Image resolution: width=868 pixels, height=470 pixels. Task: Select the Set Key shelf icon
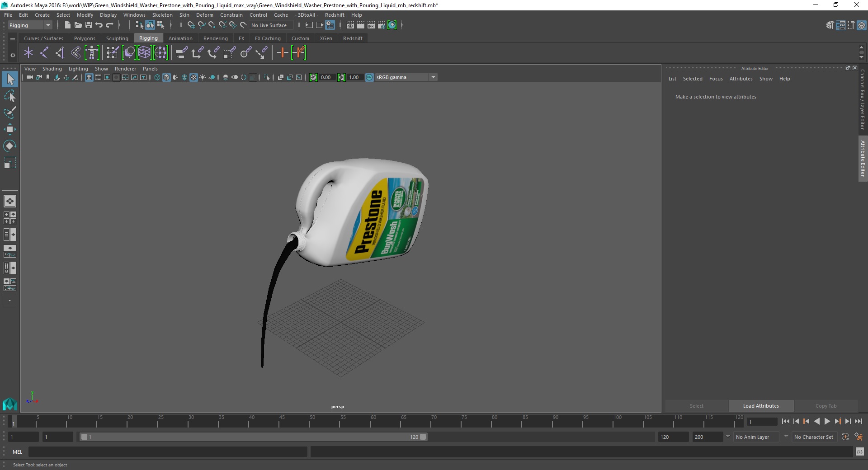point(283,53)
